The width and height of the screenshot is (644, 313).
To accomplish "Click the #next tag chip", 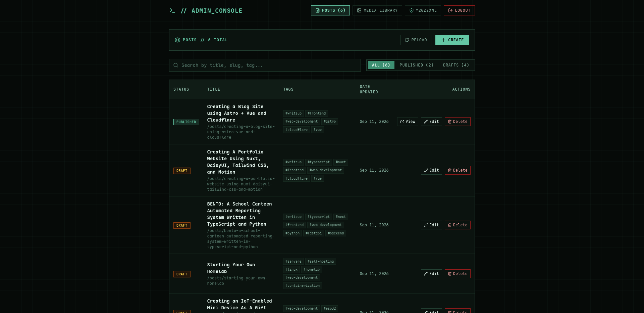I will pyautogui.click(x=341, y=217).
